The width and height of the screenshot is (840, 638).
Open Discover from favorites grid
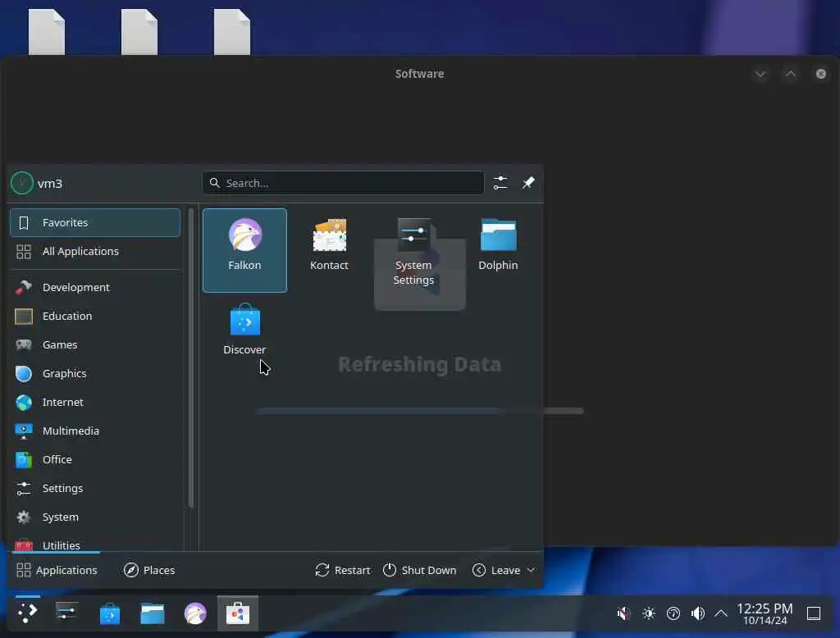(x=244, y=335)
